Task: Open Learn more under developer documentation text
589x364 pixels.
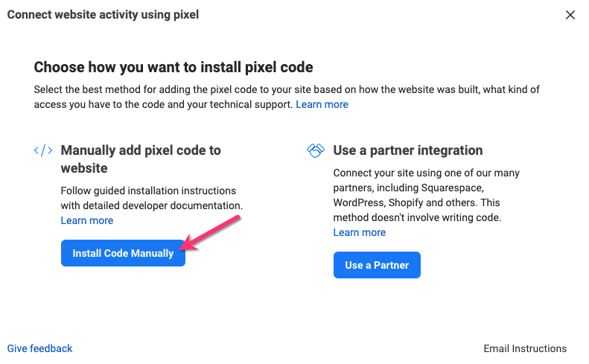Action: [87, 220]
